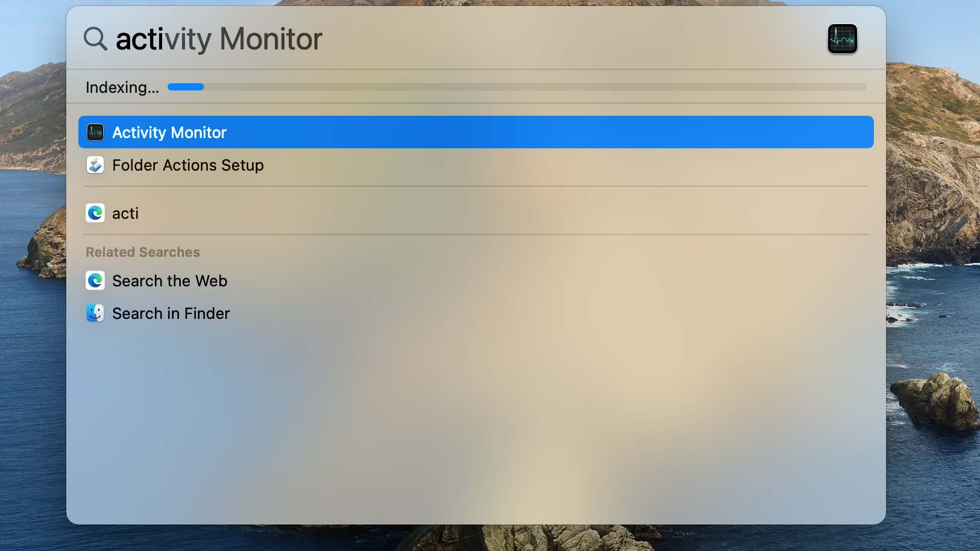
Task: Open the Activity Monitor top result
Action: [x=476, y=132]
